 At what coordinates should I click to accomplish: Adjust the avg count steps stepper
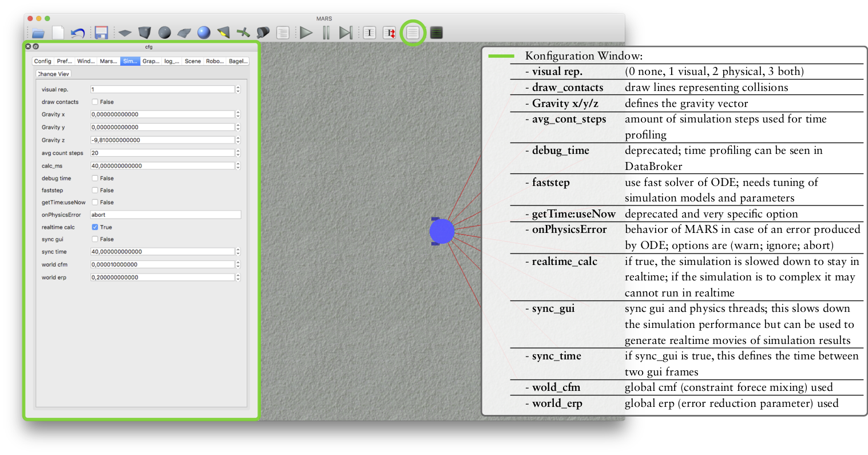click(238, 153)
